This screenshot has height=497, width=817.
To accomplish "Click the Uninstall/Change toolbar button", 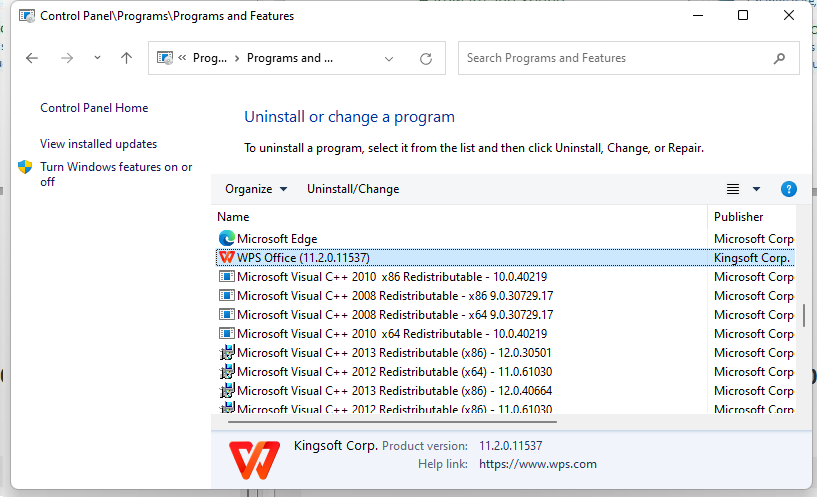I will (x=353, y=189).
